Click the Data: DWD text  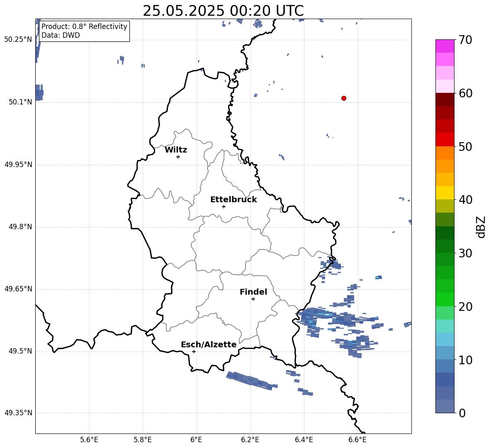(61, 35)
